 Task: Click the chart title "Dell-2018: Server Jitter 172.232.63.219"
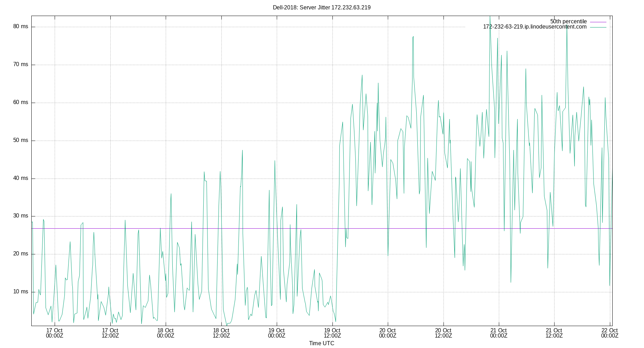point(322,7)
